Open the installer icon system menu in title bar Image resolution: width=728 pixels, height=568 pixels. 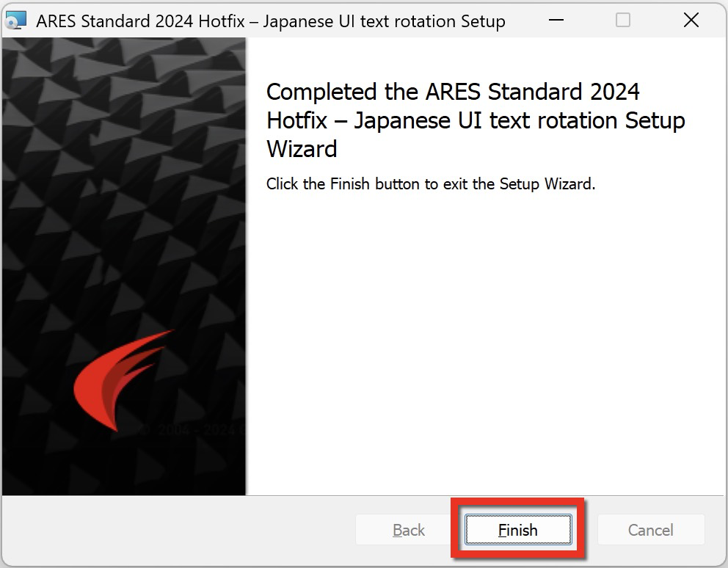tap(16, 21)
